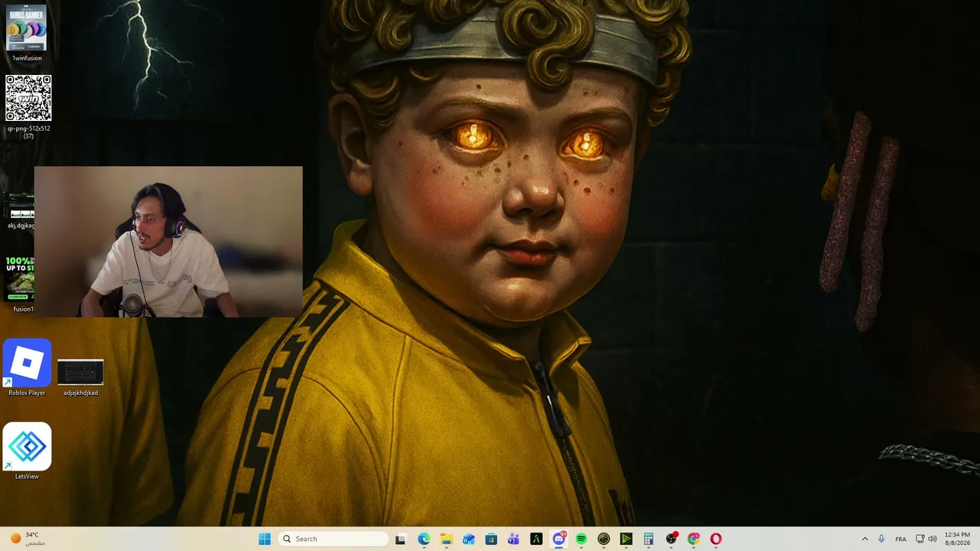The image size is (980, 551).
Task: Open Spotify from the taskbar
Action: tap(581, 539)
